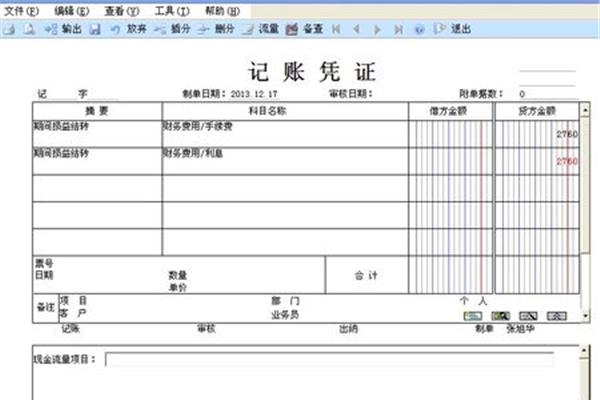Click the cash flow pane scrollbar up arrow
This screenshot has height=400, width=600.
pos(584,351)
